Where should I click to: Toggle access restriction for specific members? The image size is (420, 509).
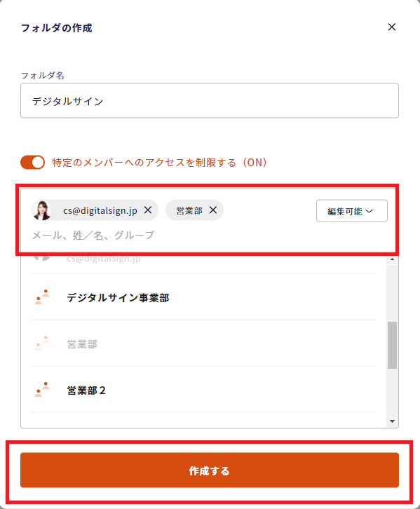pyautogui.click(x=32, y=163)
